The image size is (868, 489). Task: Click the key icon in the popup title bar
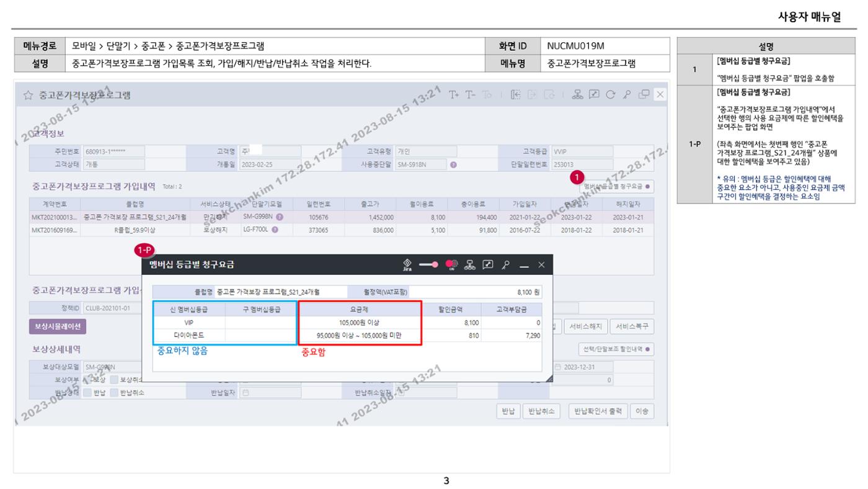[x=506, y=265]
